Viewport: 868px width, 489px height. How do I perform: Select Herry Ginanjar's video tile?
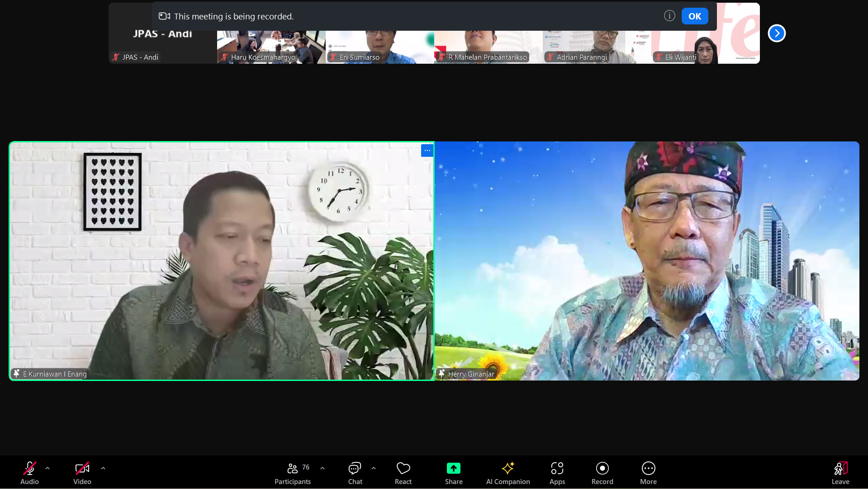[x=647, y=260]
